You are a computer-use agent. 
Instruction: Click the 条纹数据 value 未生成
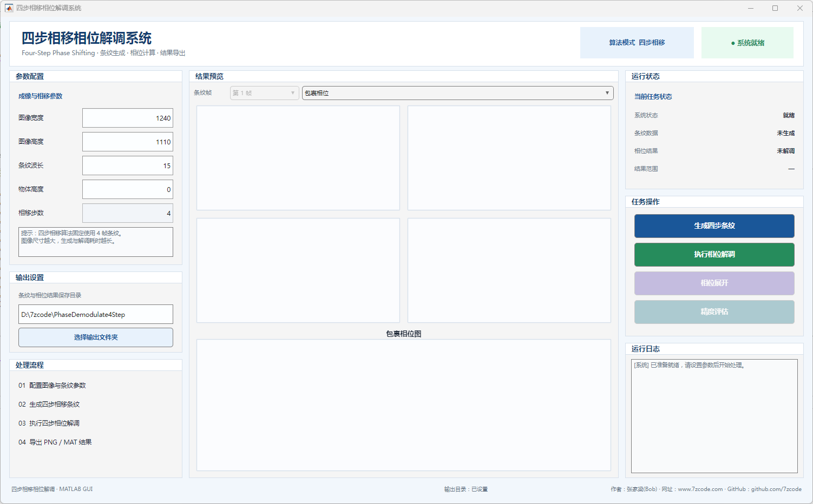pos(785,133)
